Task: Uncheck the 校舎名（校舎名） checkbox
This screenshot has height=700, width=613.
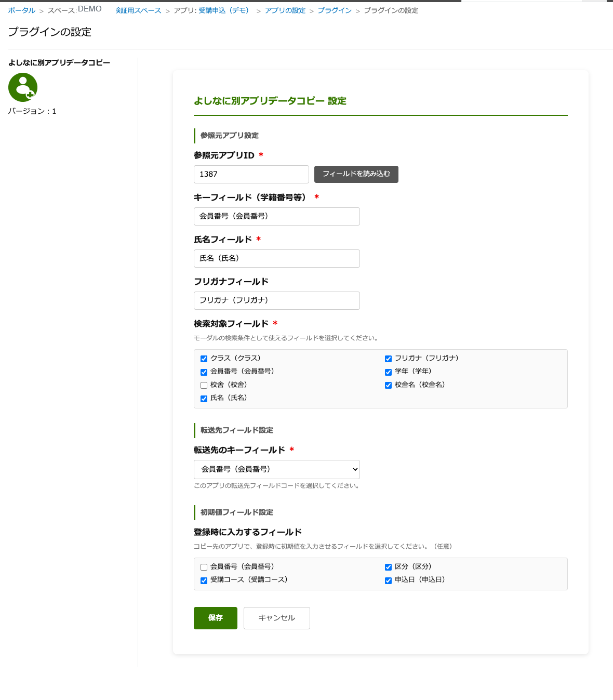Action: (388, 385)
